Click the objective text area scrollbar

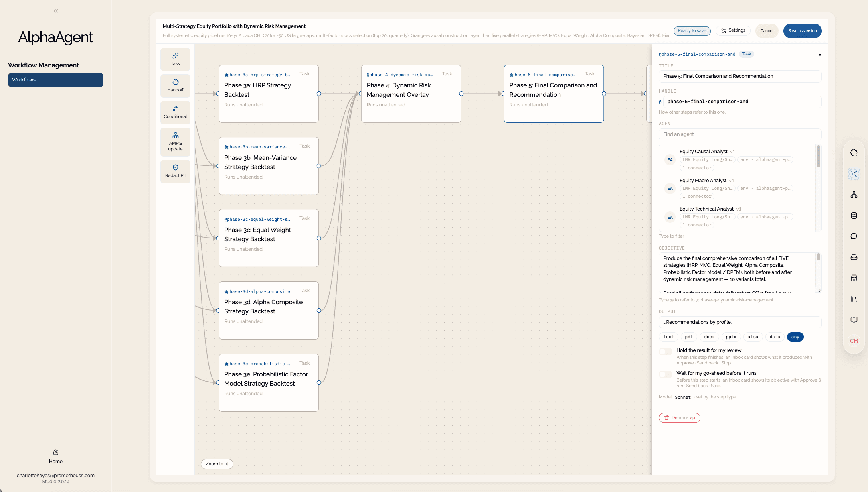tap(818, 257)
